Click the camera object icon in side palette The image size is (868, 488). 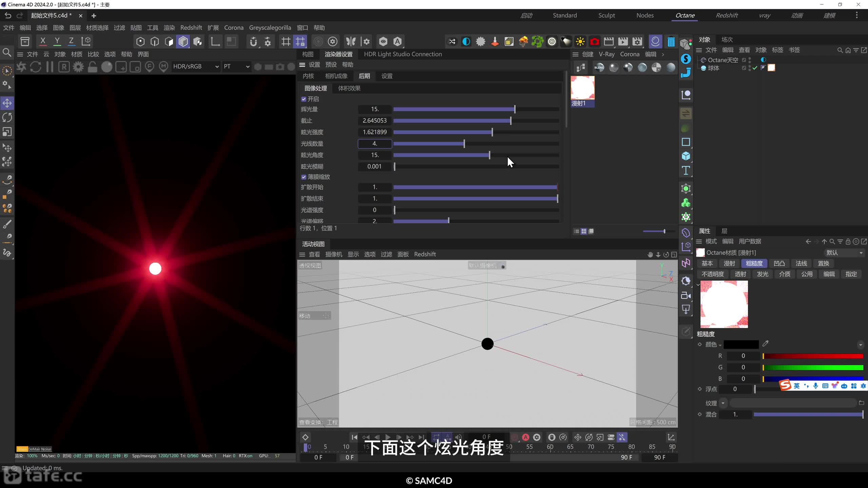686,296
